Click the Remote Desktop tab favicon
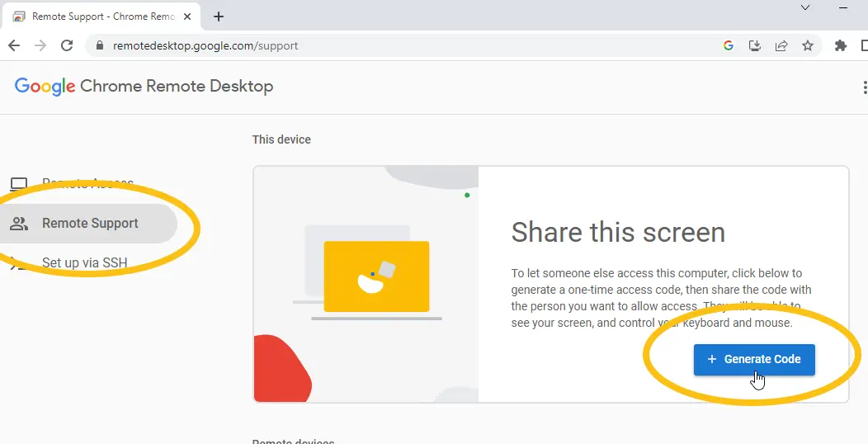 pos(19,17)
